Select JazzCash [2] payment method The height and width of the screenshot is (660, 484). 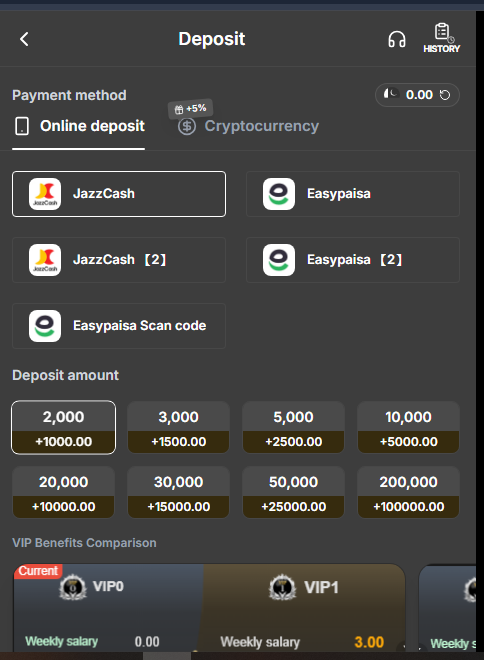tap(119, 260)
